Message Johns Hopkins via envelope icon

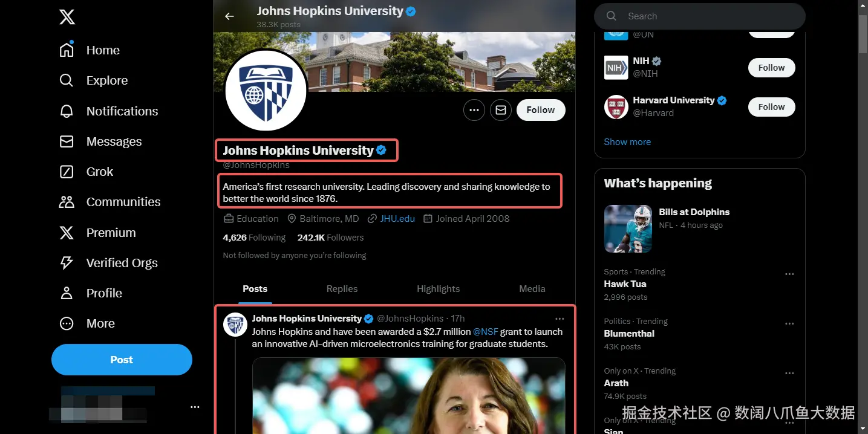tap(501, 110)
